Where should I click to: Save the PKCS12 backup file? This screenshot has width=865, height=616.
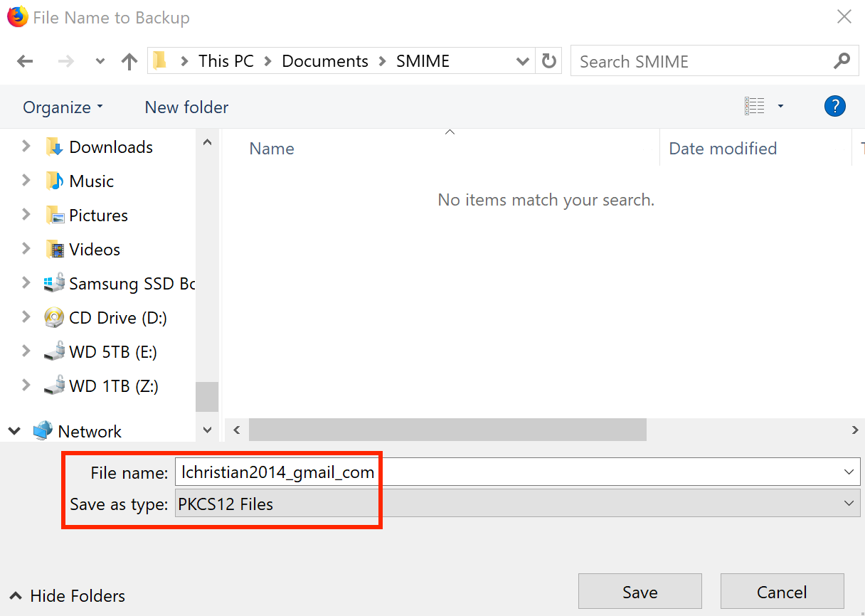pyautogui.click(x=639, y=591)
